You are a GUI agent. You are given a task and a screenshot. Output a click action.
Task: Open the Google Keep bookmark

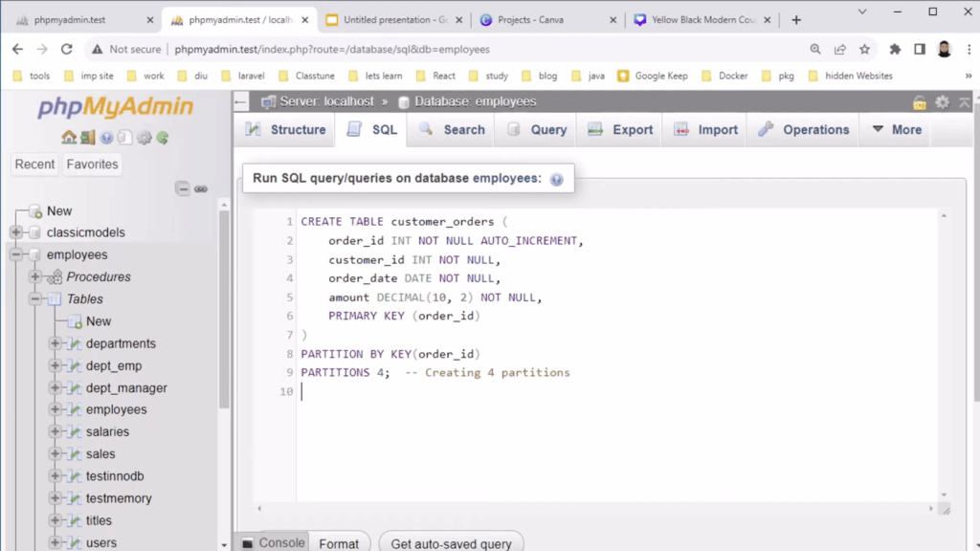pos(653,76)
